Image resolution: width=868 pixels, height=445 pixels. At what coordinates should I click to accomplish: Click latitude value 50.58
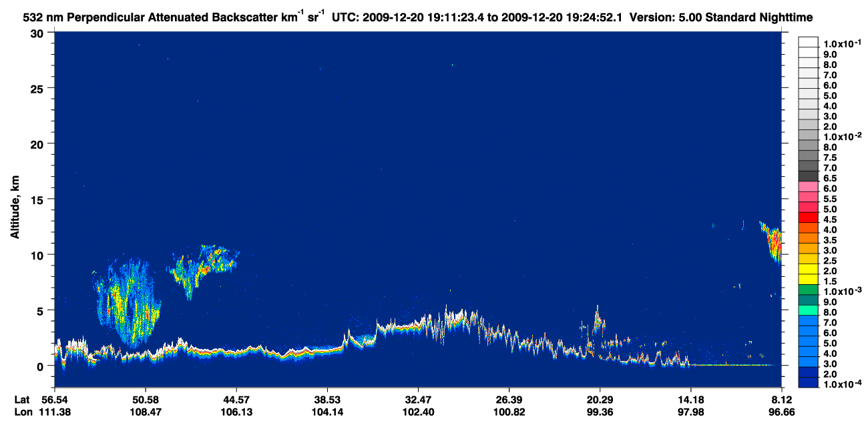[145, 400]
